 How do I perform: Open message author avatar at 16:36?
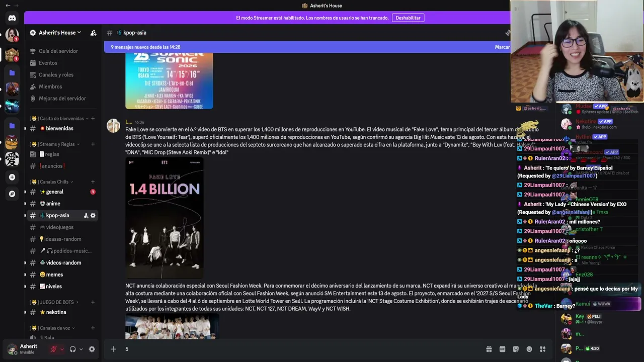(113, 125)
